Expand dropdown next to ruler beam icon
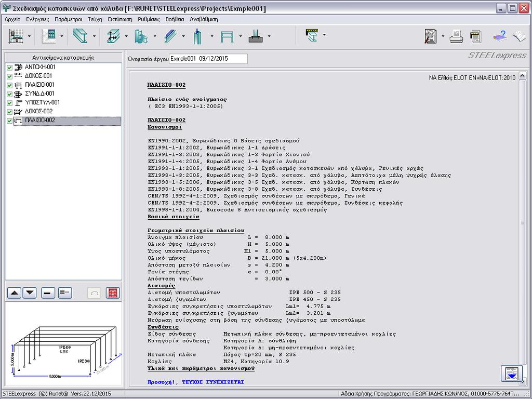 pos(324,35)
